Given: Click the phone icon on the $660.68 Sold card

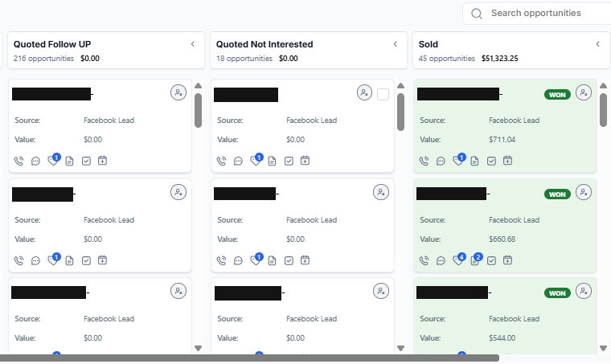Looking at the screenshot, I should click(x=424, y=260).
